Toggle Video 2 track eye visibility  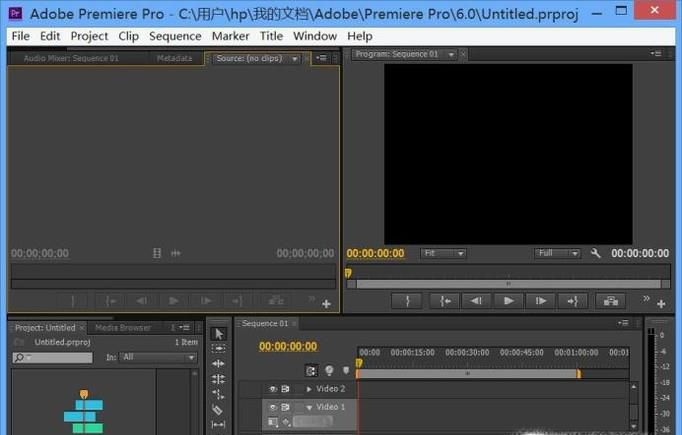(x=273, y=388)
